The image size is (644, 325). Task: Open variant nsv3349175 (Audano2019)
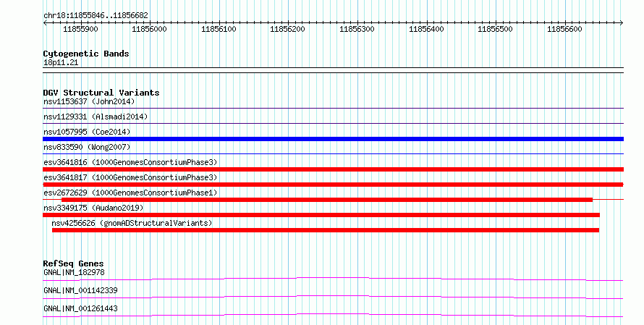[93, 208]
